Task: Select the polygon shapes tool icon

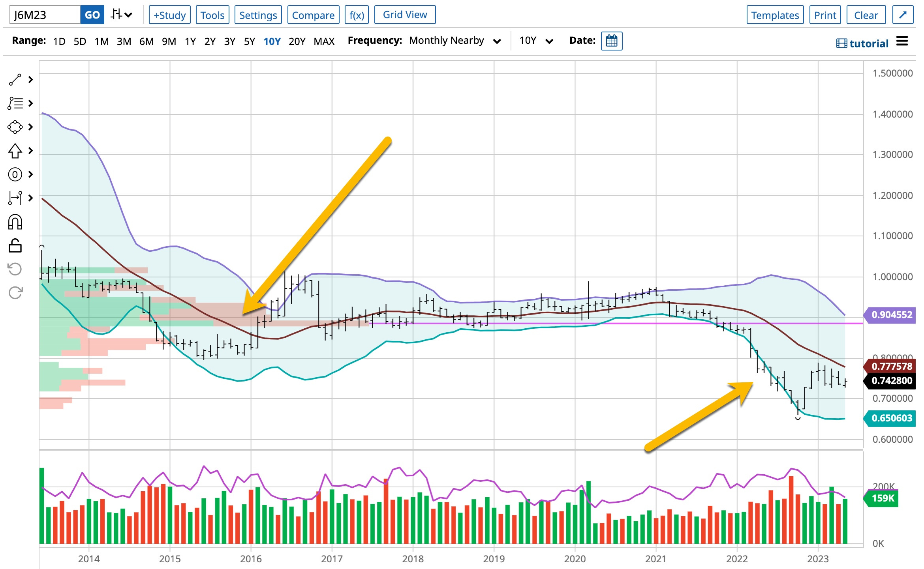Action: [15, 127]
